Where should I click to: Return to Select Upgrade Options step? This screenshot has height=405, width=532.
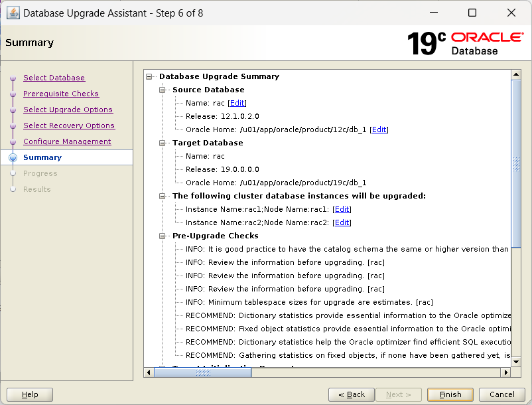point(68,110)
